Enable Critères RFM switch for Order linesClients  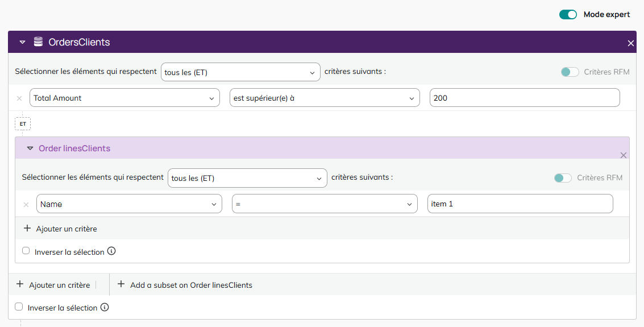(563, 178)
